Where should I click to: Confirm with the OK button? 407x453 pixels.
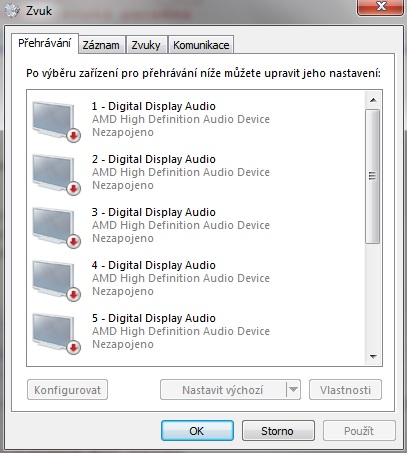tap(197, 431)
